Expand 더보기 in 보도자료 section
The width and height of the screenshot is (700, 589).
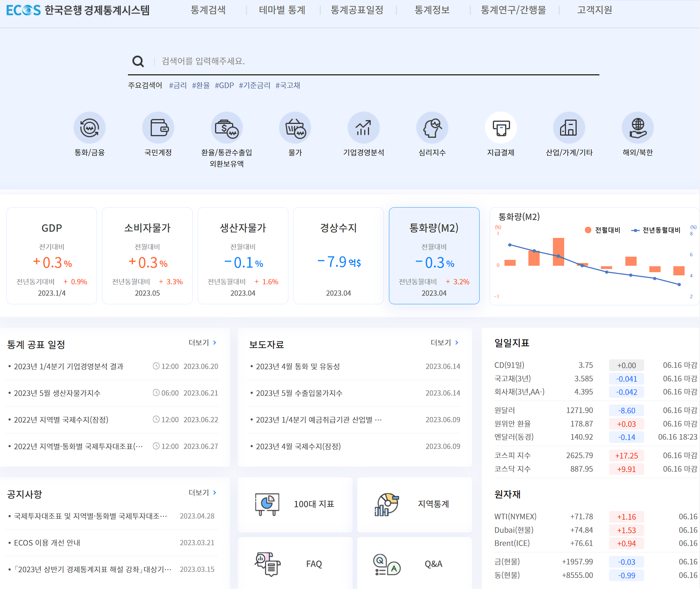tap(443, 343)
